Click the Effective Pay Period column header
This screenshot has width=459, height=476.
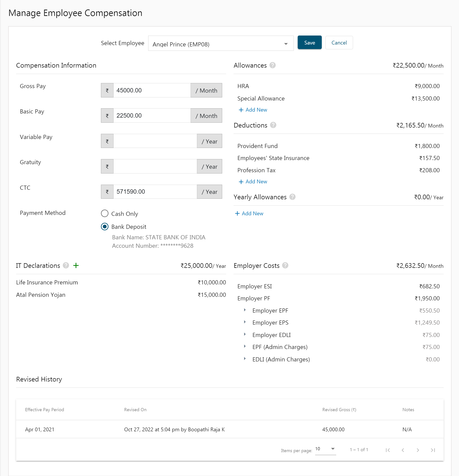point(45,410)
